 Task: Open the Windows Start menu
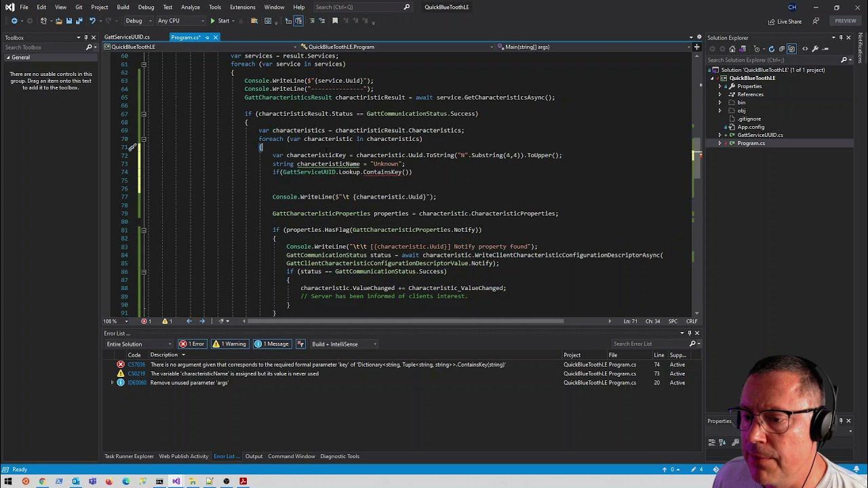click(x=8, y=481)
